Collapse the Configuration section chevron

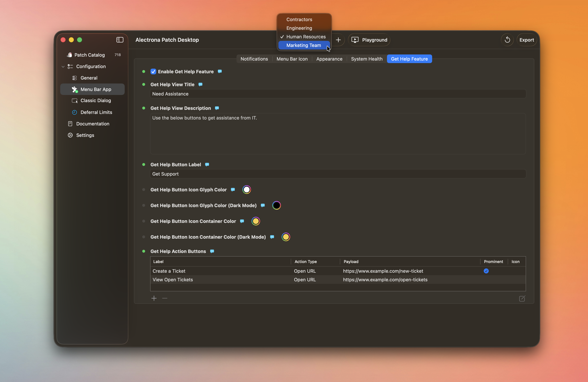tap(63, 66)
